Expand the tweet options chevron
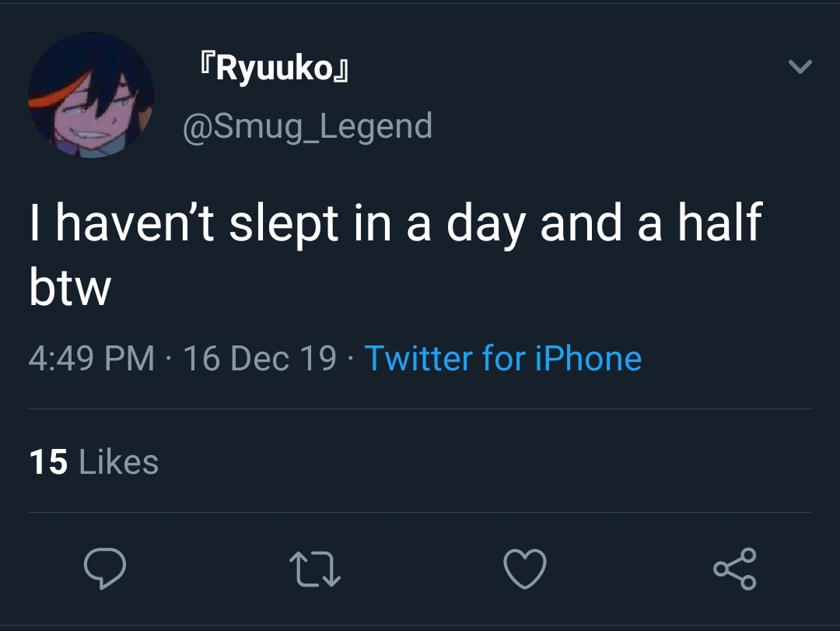Screen dimensions: 840x631 800,66
